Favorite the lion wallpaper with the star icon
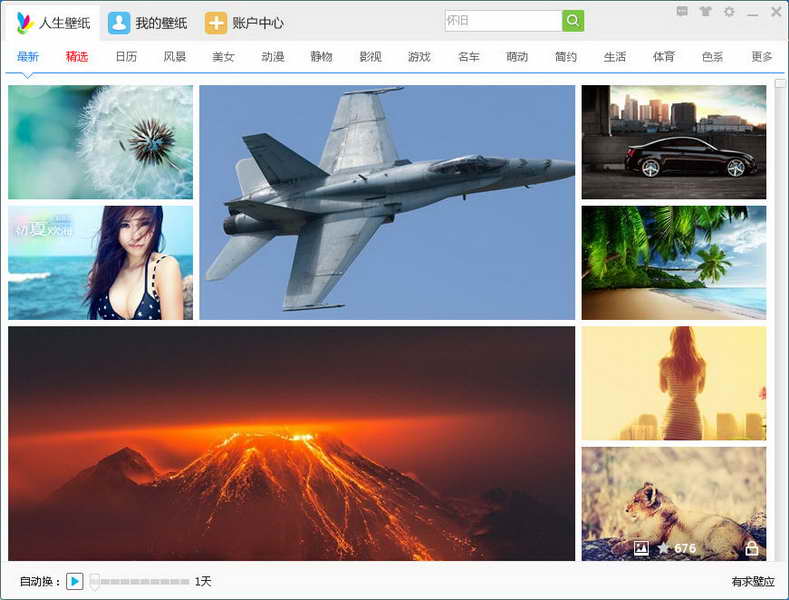Viewport: 789px width, 600px height. (663, 548)
